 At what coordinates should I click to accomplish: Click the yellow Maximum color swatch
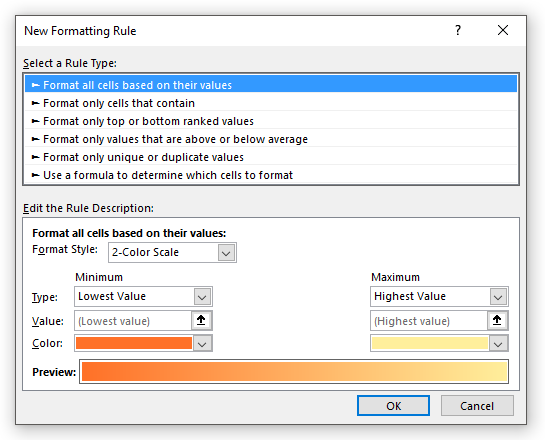click(430, 343)
